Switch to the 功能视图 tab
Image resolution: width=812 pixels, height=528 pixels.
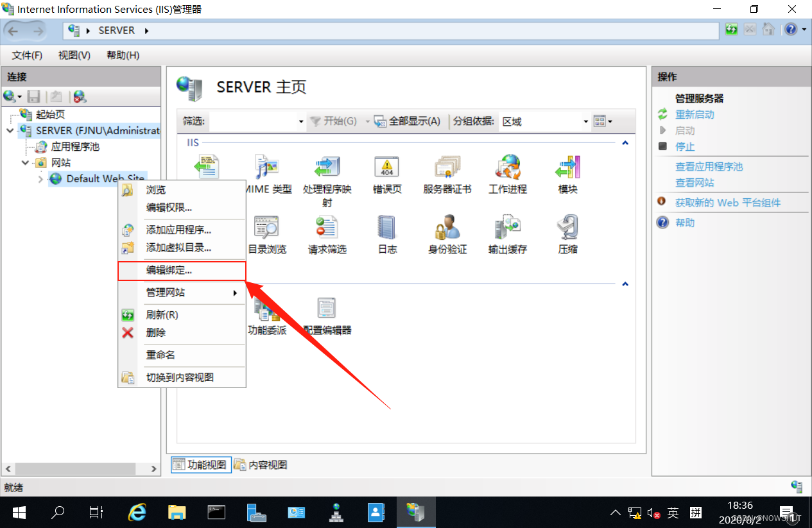coord(200,465)
